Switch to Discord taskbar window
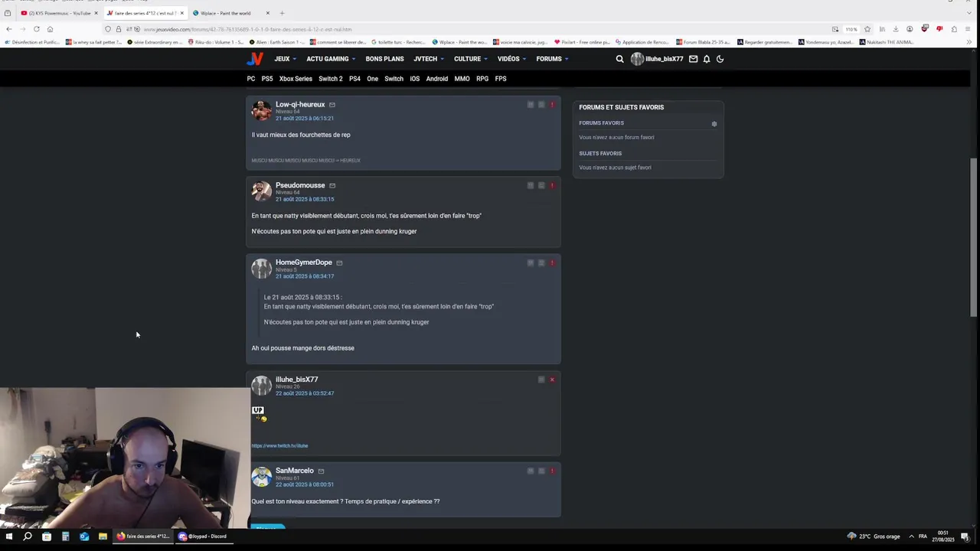Image resolution: width=980 pixels, height=551 pixels. (x=203, y=536)
